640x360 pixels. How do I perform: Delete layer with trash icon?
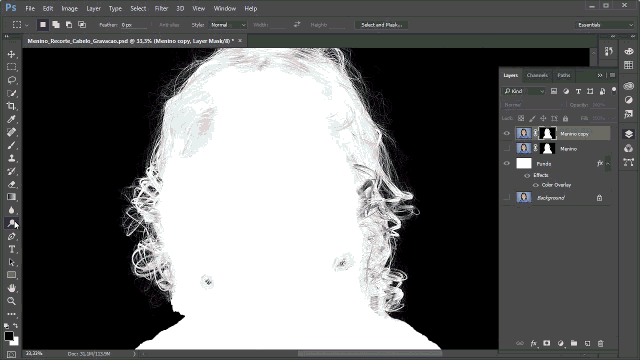pyautogui.click(x=600, y=344)
